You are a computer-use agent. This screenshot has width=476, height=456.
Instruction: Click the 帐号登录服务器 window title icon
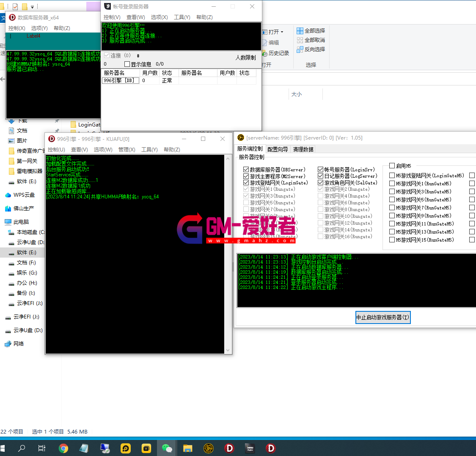click(107, 6)
